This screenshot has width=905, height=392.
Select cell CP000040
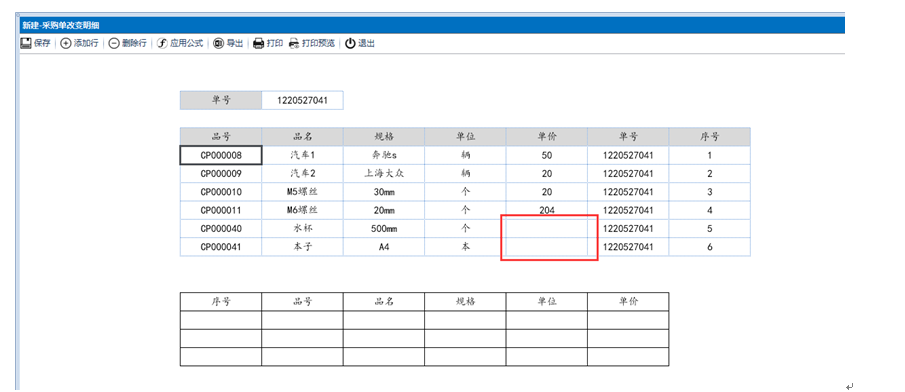click(x=221, y=229)
